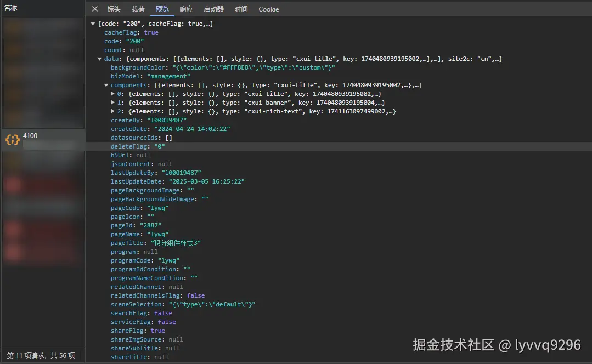
Task: Switch to the 标头 tab
Action: tap(114, 9)
